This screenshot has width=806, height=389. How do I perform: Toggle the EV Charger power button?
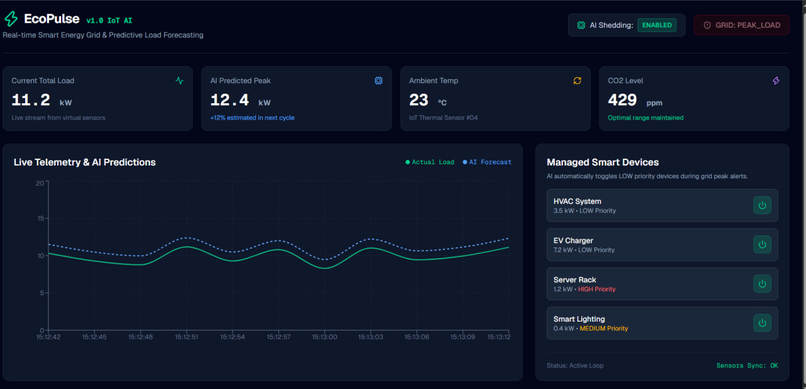(x=762, y=245)
